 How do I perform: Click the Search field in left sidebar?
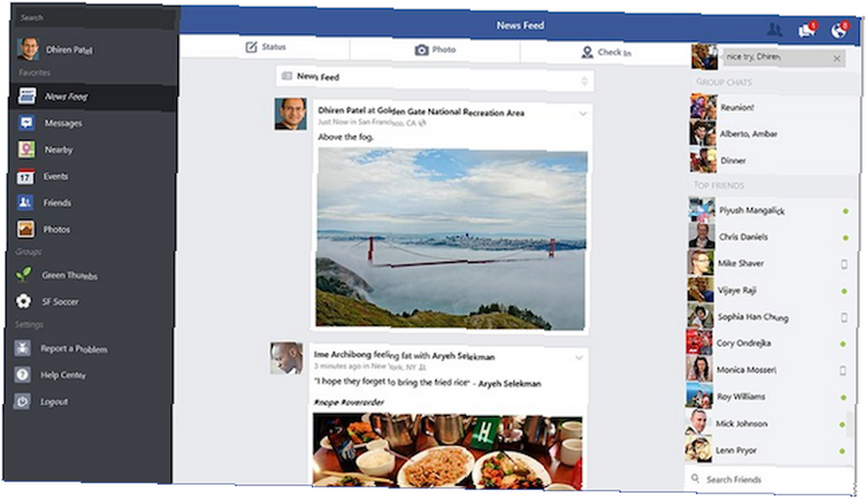pyautogui.click(x=95, y=17)
